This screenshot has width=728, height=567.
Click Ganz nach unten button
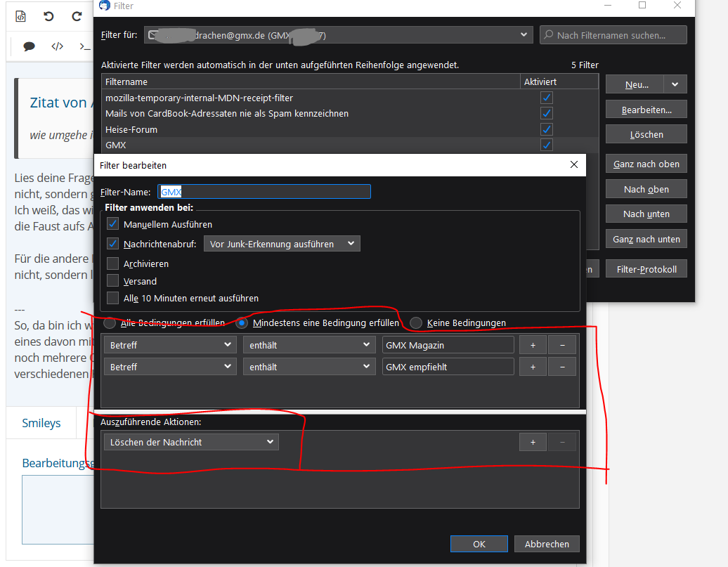tap(646, 239)
